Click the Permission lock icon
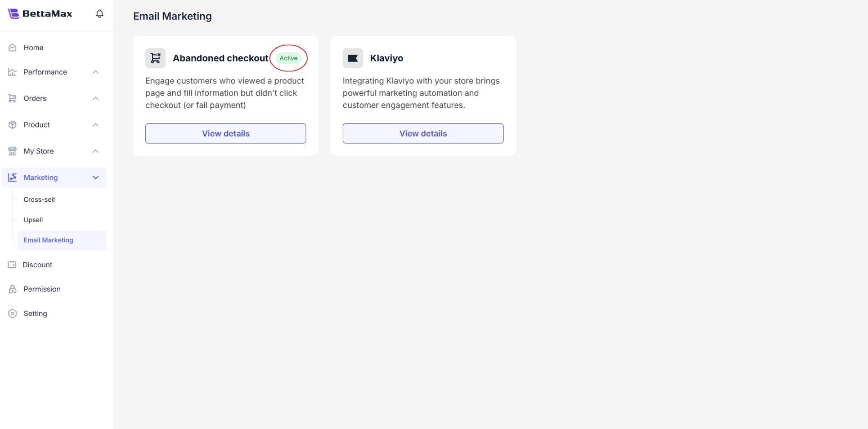Image resolution: width=868 pixels, height=429 pixels. coord(13,289)
